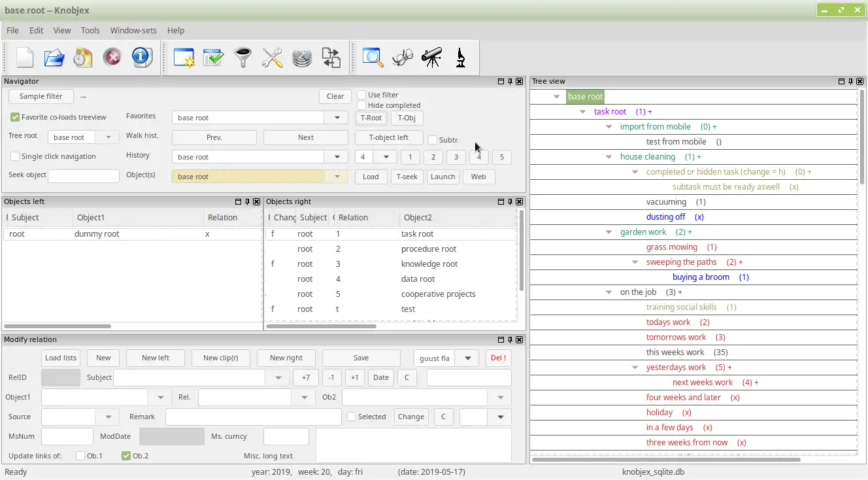
Task: Click the funnel filter toolbar icon
Action: 242,58
